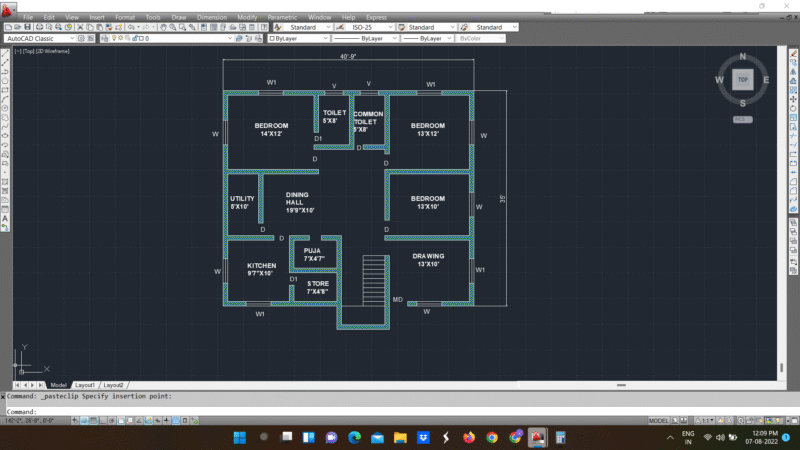
Task: Select the Multiline Text A tool
Action: (x=5, y=219)
